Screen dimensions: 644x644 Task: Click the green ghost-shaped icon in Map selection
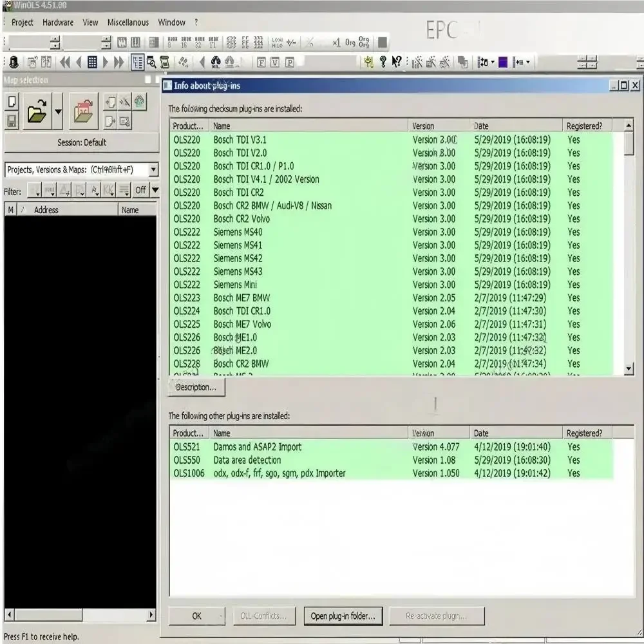coord(139,102)
